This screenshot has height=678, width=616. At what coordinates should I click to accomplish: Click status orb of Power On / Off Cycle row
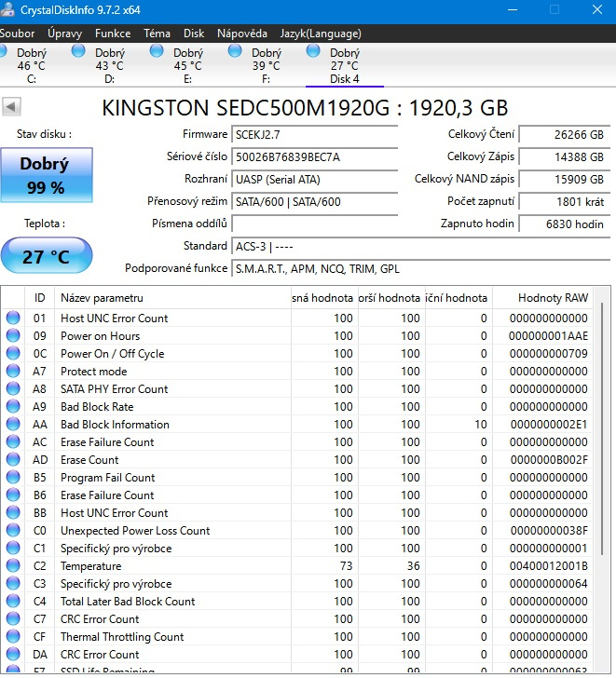pyautogui.click(x=13, y=353)
